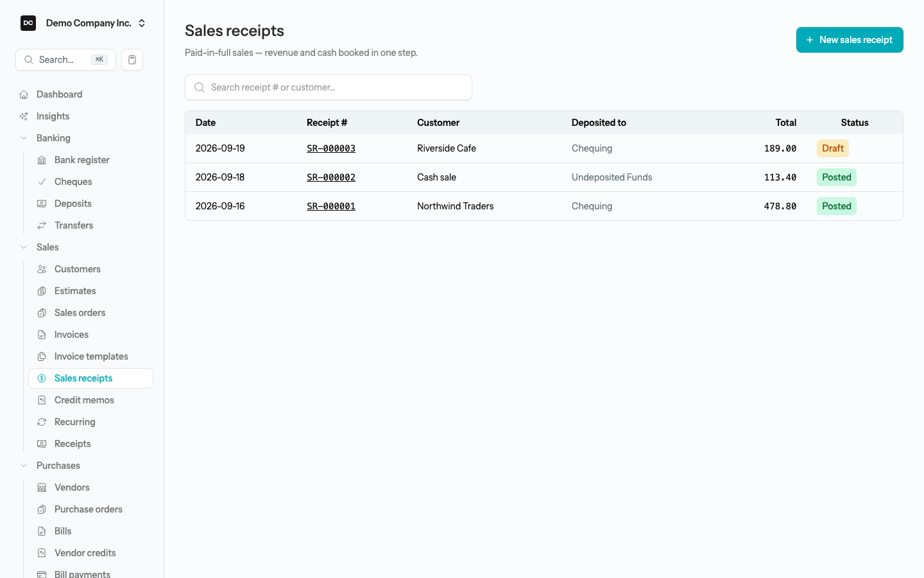Click the Deposits icon in sidebar

pos(42,204)
